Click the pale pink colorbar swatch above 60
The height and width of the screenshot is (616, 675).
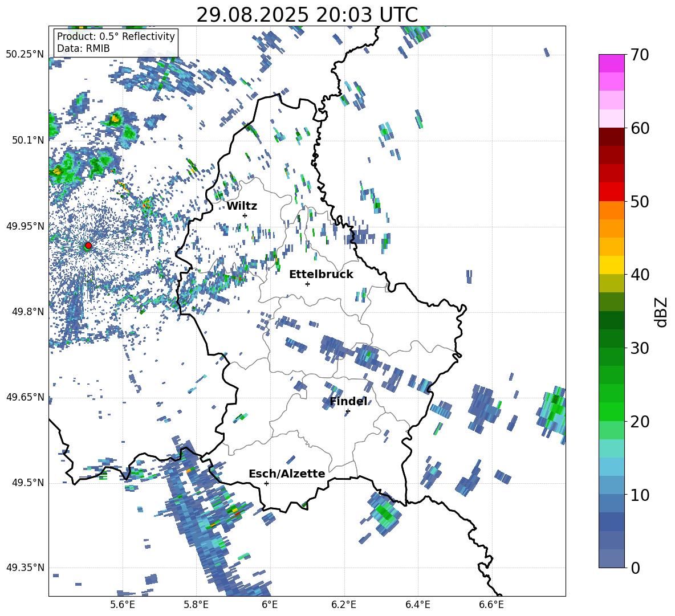point(611,119)
